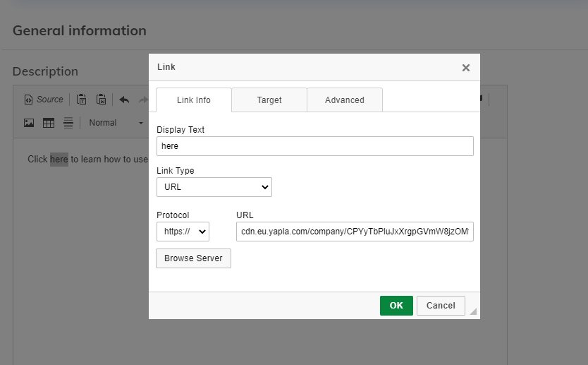Select the Link Info tab
The width and height of the screenshot is (588, 365).
pos(193,100)
